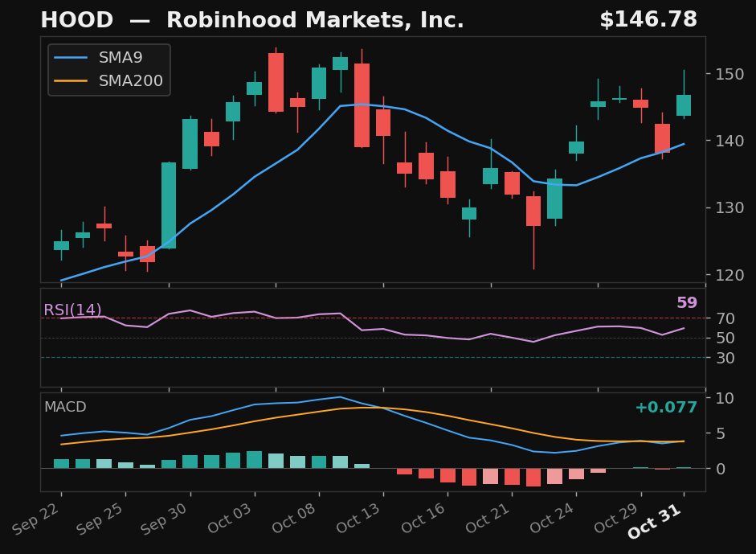Click the 150 price axis label
The height and width of the screenshot is (554, 756).
pyautogui.click(x=730, y=74)
